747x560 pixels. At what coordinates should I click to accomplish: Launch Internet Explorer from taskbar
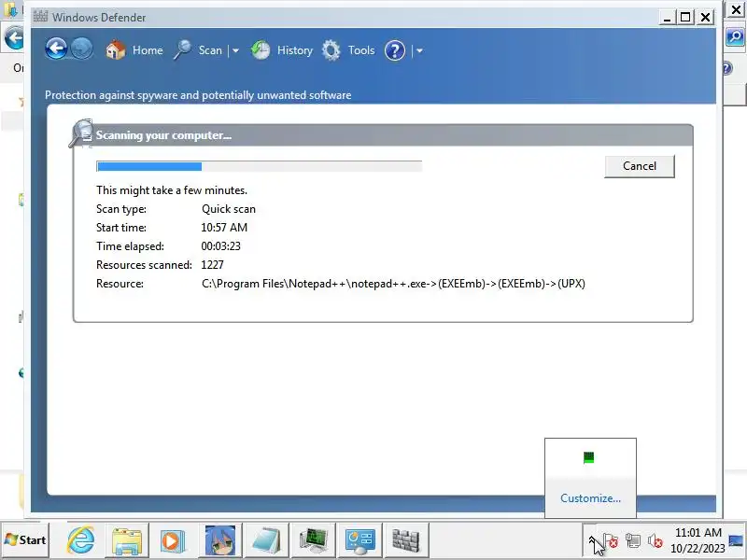click(x=80, y=540)
